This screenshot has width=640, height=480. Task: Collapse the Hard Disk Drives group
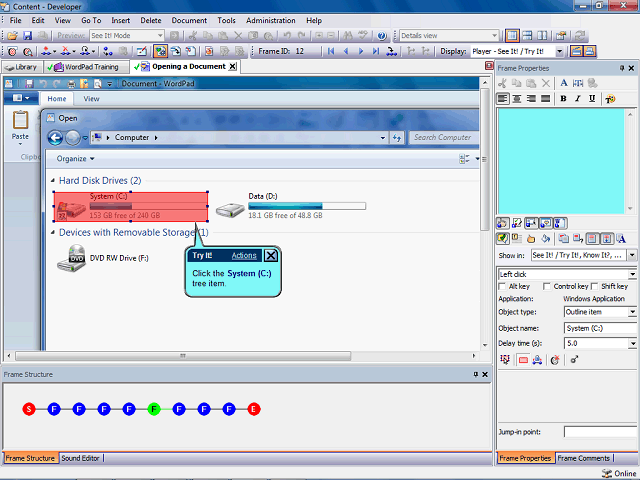53,180
